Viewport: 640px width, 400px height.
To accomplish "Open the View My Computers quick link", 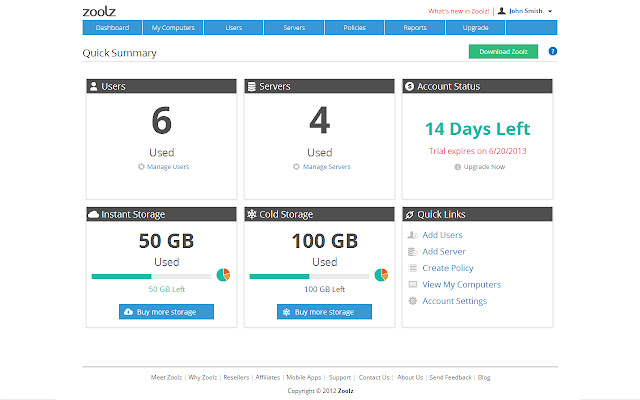I will click(462, 284).
